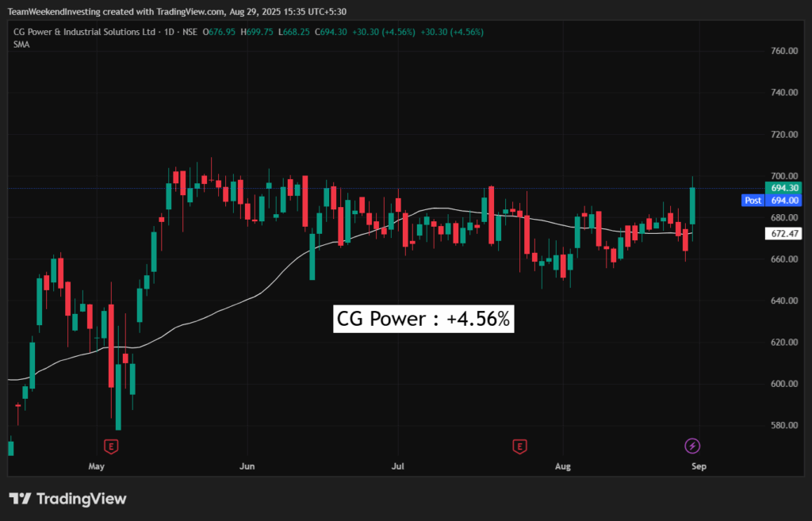Screen dimensions: 812x521
Task: Click the May label on time axis
Action: 96,466
